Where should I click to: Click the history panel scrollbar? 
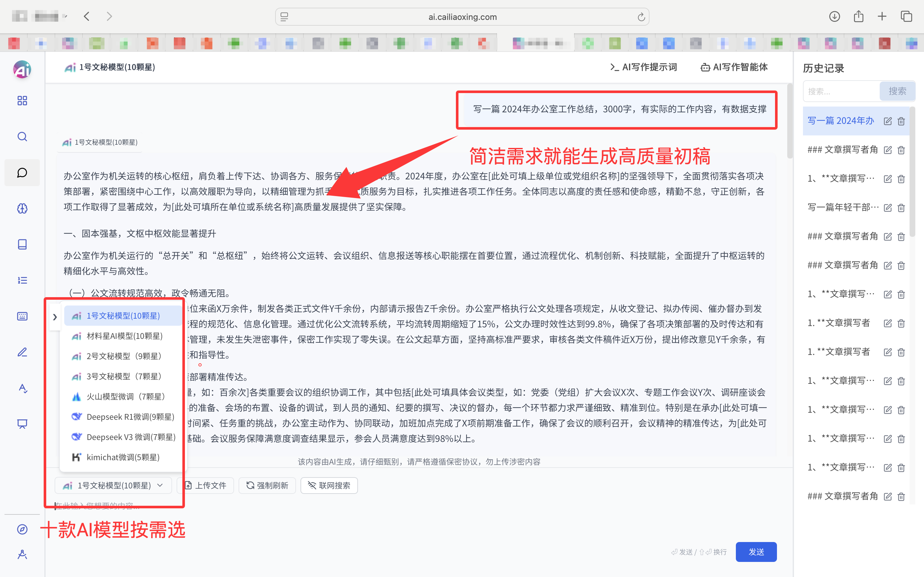tap(912, 172)
